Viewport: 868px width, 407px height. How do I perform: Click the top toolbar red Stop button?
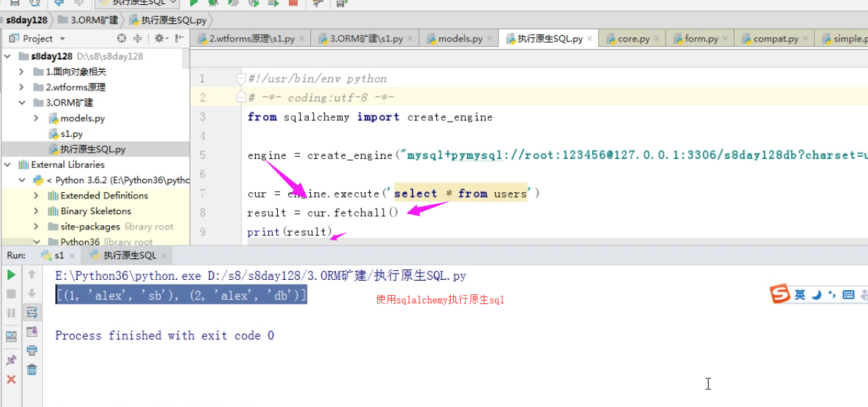293,3
